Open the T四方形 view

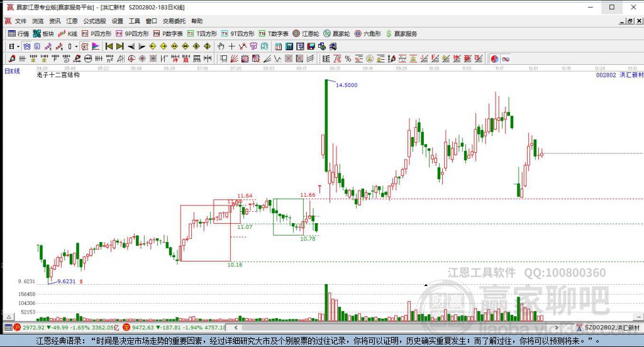point(202,34)
